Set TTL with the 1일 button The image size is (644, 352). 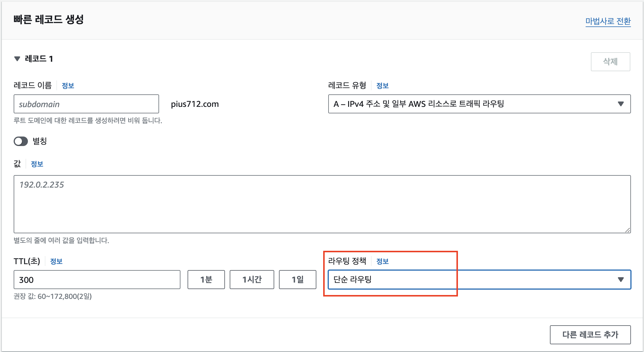pyautogui.click(x=297, y=280)
